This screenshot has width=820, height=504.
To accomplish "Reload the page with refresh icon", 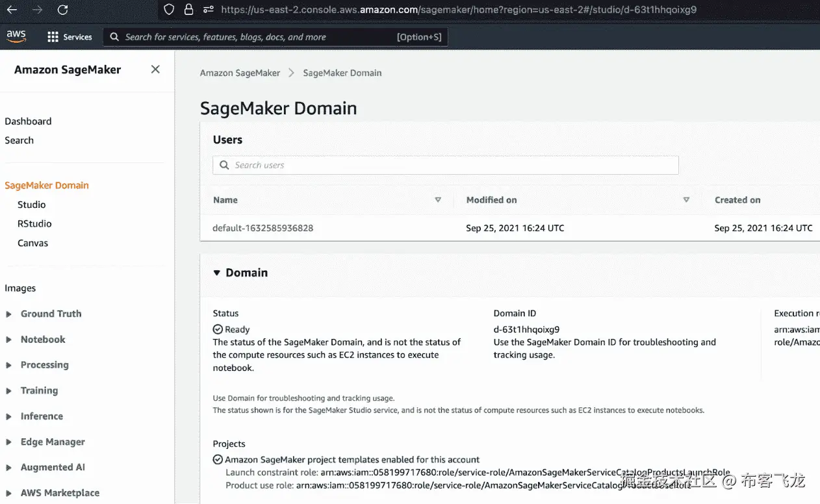I will pyautogui.click(x=62, y=10).
